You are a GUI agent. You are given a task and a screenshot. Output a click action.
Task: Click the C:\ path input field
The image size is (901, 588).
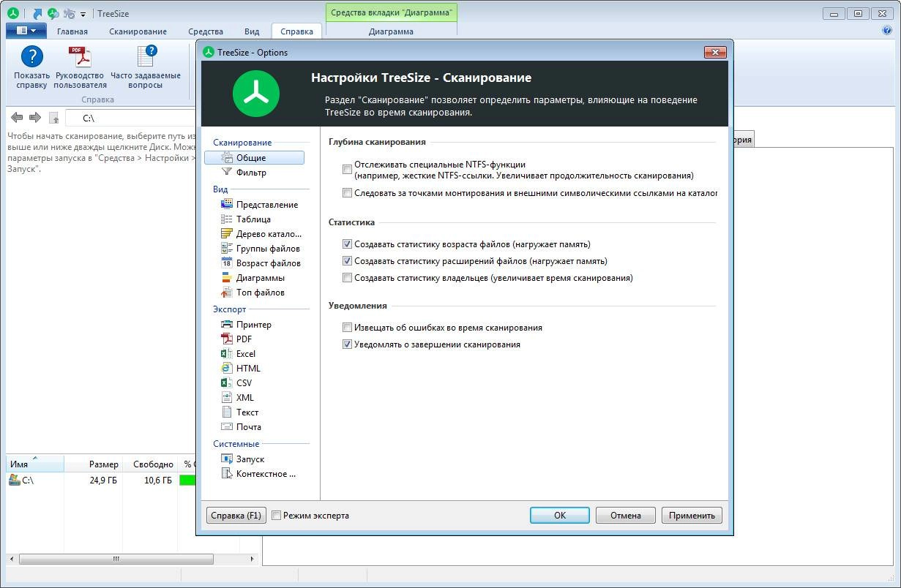(132, 118)
